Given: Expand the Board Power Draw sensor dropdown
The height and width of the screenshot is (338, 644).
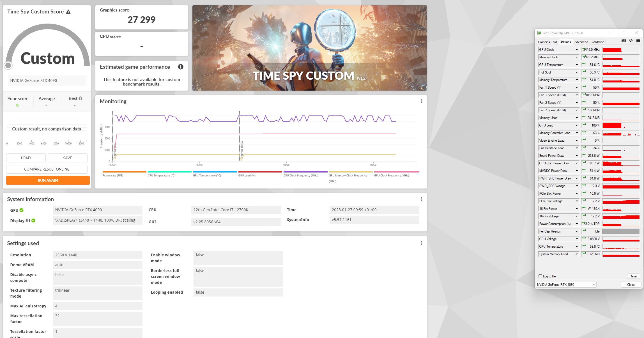Looking at the screenshot, I should coord(577,156).
